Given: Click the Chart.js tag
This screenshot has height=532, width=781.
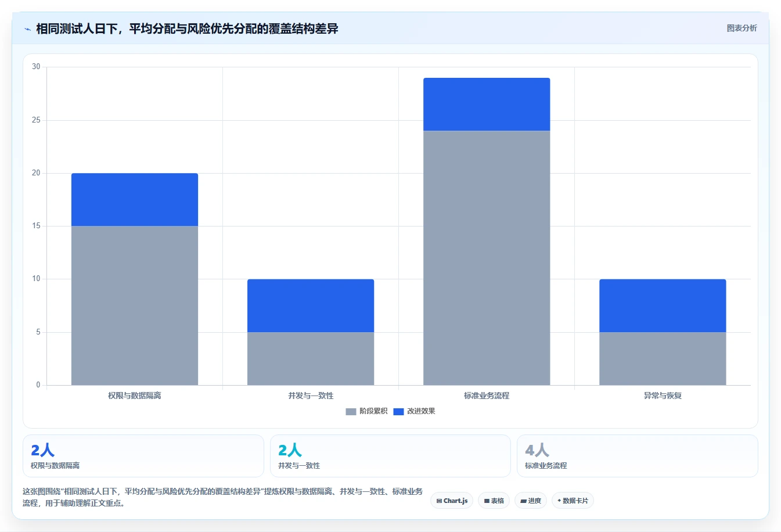Looking at the screenshot, I should pos(452,501).
